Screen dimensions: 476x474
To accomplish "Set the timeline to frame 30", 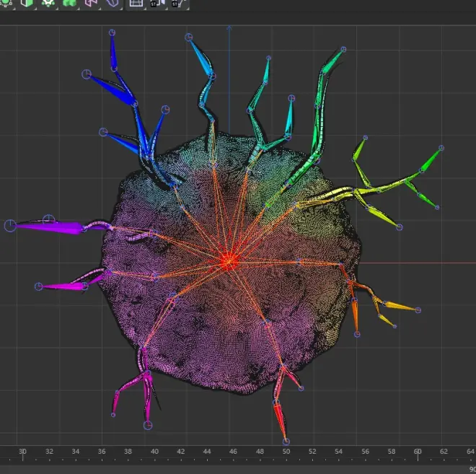I will tap(22, 452).
